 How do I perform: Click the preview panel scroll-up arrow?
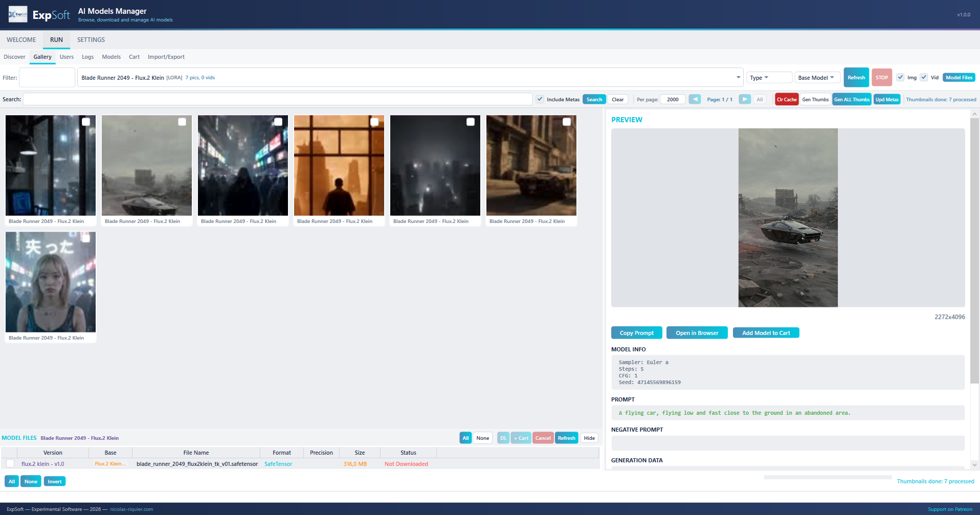(x=974, y=114)
